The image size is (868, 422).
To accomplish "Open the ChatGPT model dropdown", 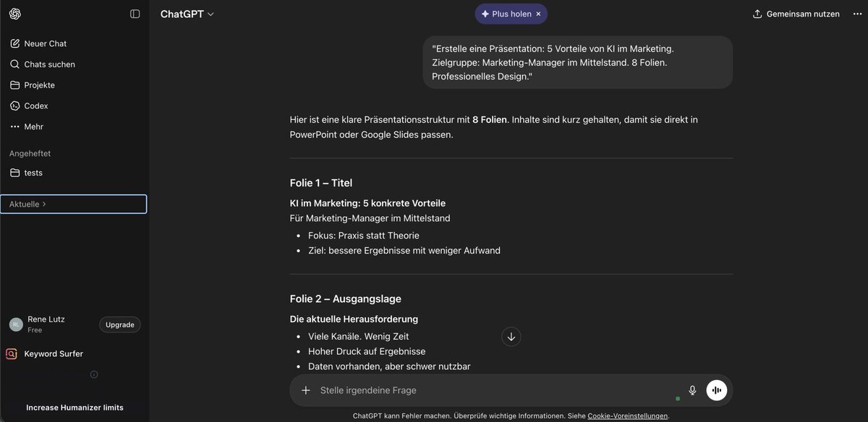I will (x=187, y=14).
